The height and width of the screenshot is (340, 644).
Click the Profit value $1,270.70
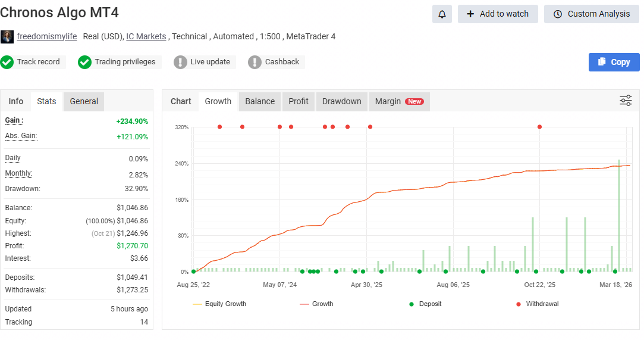[132, 245]
